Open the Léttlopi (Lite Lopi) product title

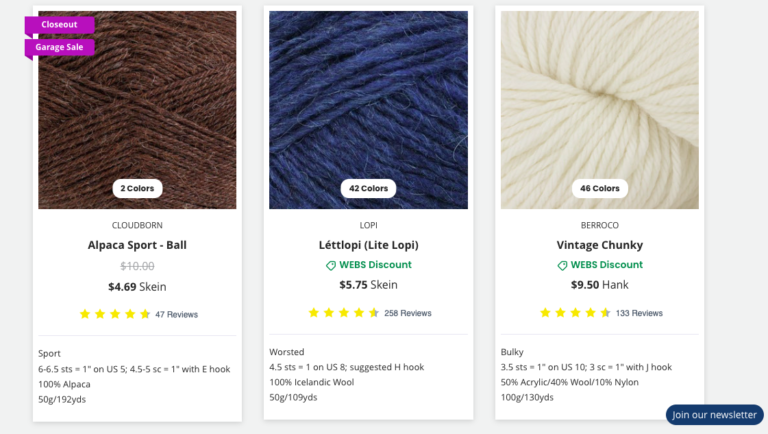(x=368, y=245)
